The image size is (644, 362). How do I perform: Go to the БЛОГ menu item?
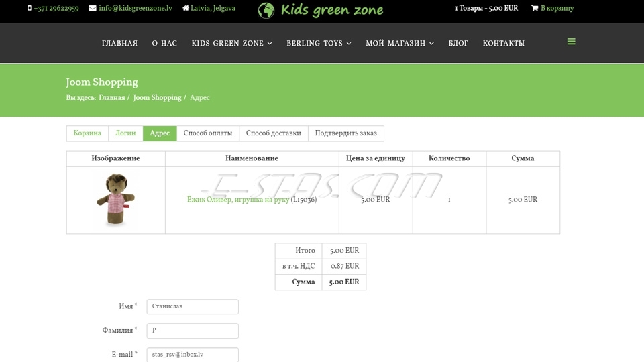point(458,43)
